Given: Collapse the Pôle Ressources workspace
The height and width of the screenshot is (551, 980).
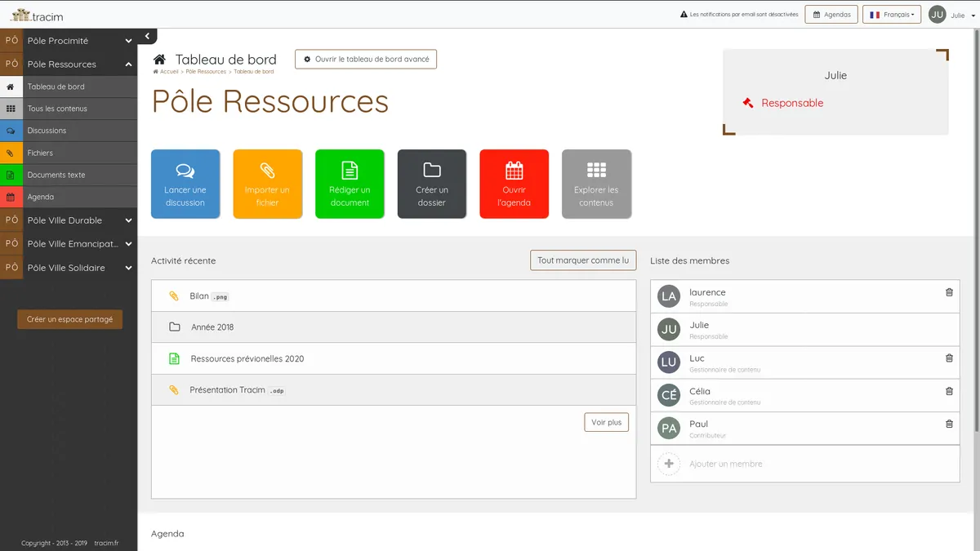Looking at the screenshot, I should point(128,64).
